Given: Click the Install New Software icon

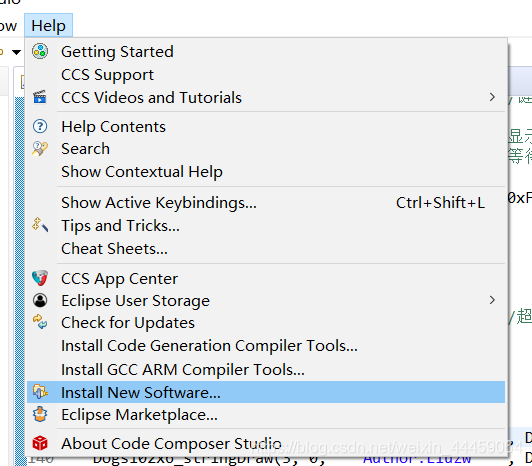Looking at the screenshot, I should pos(40,392).
